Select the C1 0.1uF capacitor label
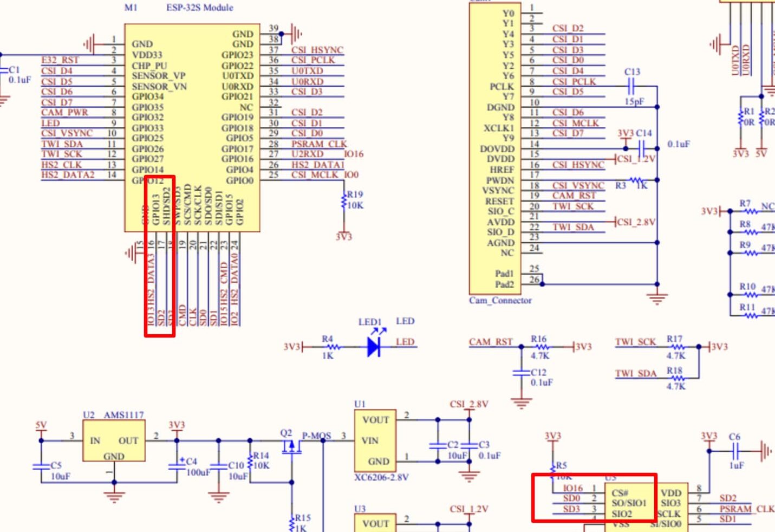This screenshot has height=532, width=775. click(x=19, y=75)
